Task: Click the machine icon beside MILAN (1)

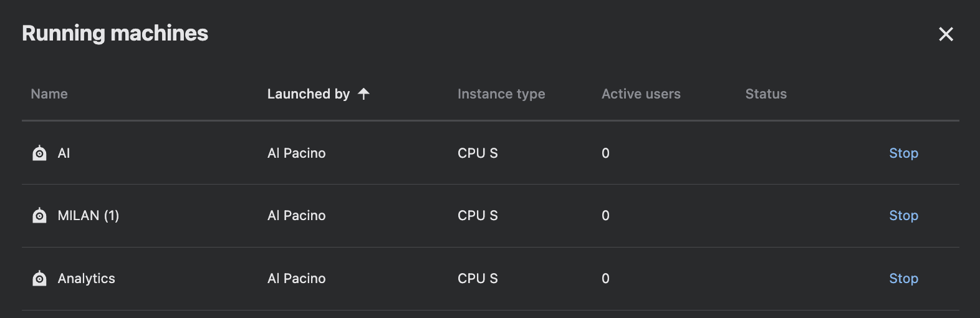Action: [39, 215]
